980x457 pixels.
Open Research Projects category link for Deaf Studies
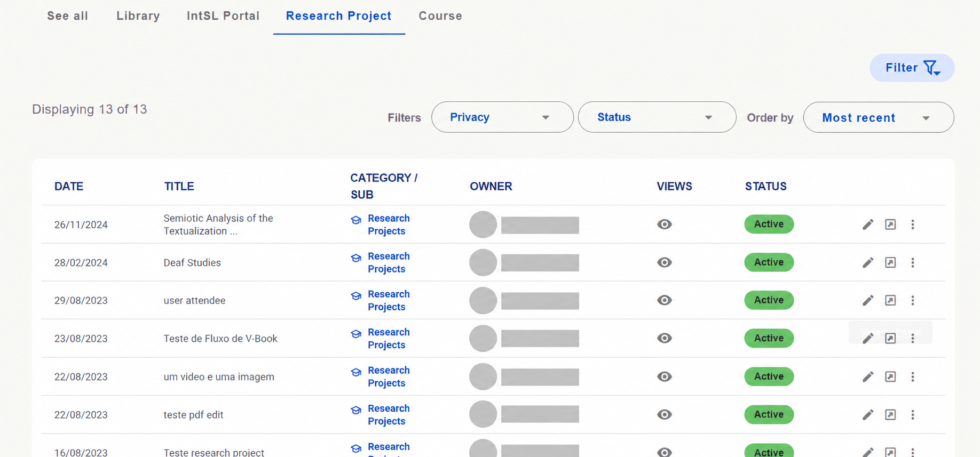click(x=389, y=262)
